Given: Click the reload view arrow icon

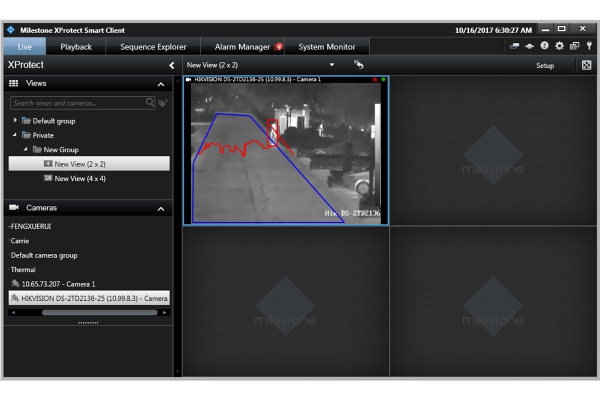Looking at the screenshot, I should point(359,65).
